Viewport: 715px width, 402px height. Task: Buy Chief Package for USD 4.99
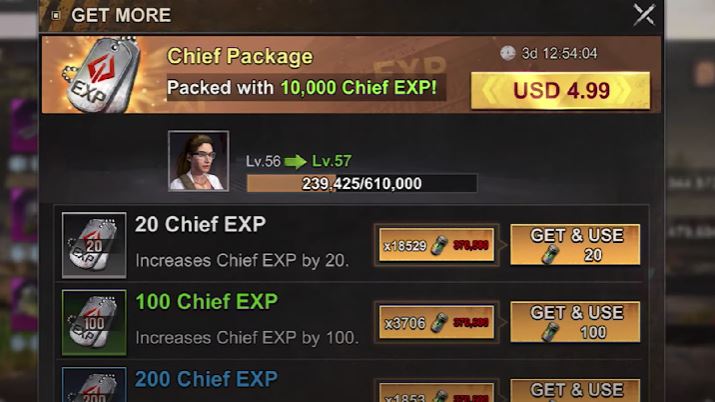[560, 90]
